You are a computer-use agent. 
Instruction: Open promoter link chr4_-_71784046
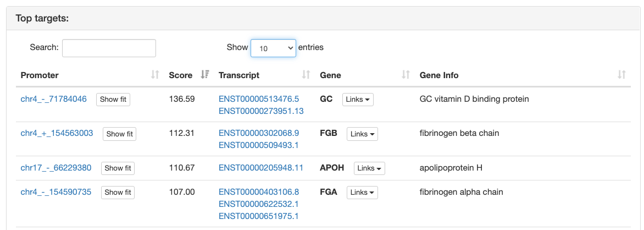coord(53,99)
